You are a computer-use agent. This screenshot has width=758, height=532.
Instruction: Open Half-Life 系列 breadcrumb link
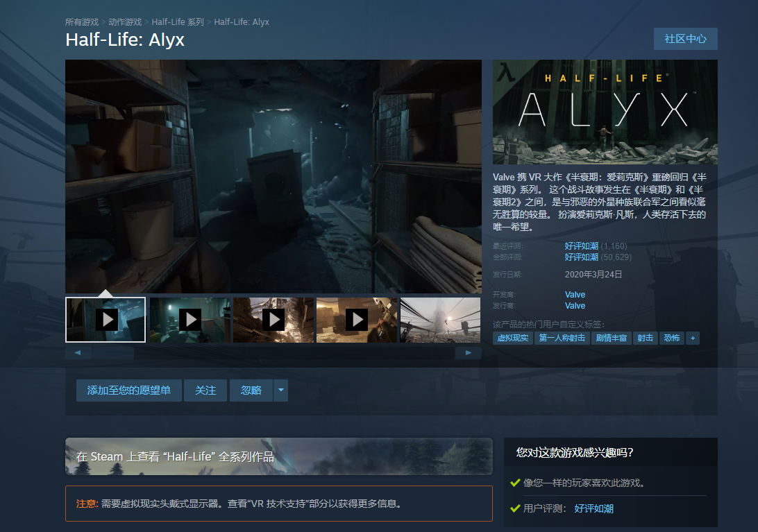178,22
